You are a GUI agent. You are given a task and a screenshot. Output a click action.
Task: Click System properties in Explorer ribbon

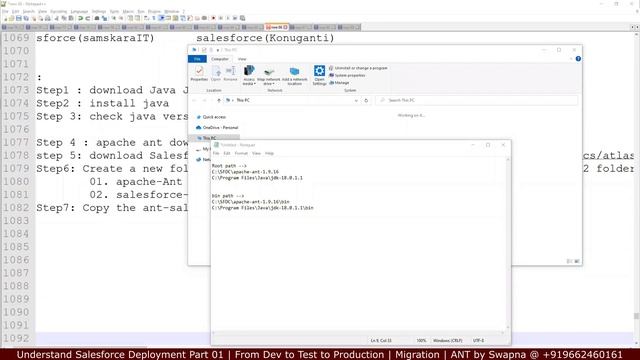point(347,76)
